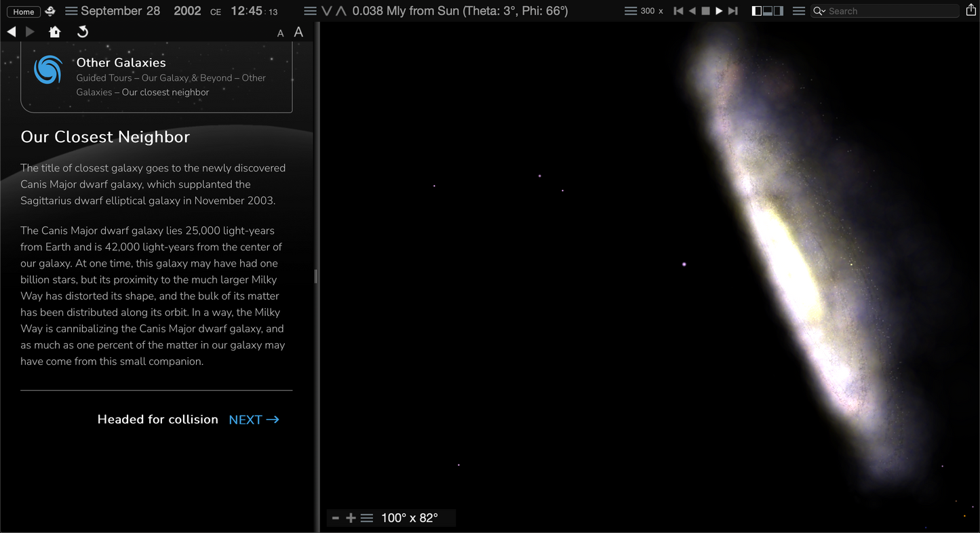Open the time flow rate menu
The width and height of the screenshot is (980, 533).
(x=631, y=11)
